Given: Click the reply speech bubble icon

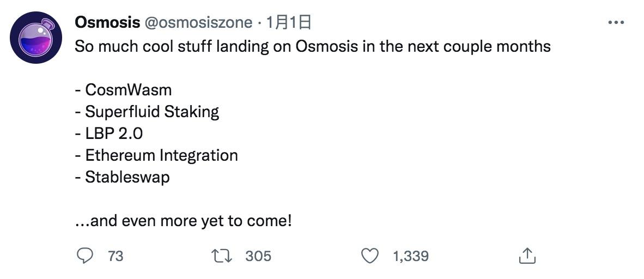Looking at the screenshot, I should (83, 255).
